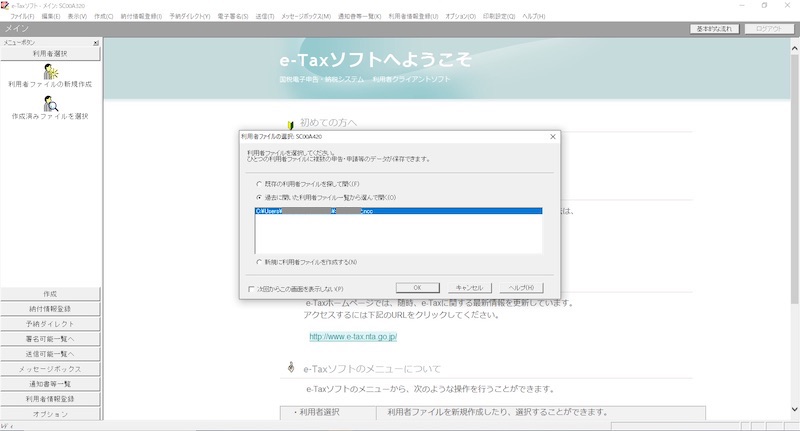Screen dimensions: 800x431
Task: Select 新規に利用者ファイルを作成する radio option
Action: tap(259, 262)
